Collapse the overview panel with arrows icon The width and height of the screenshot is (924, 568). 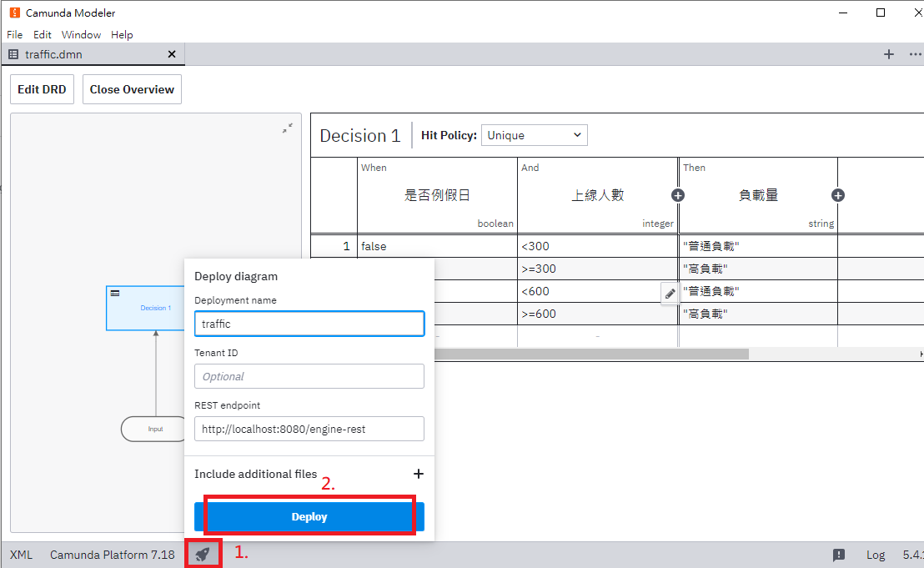(288, 128)
